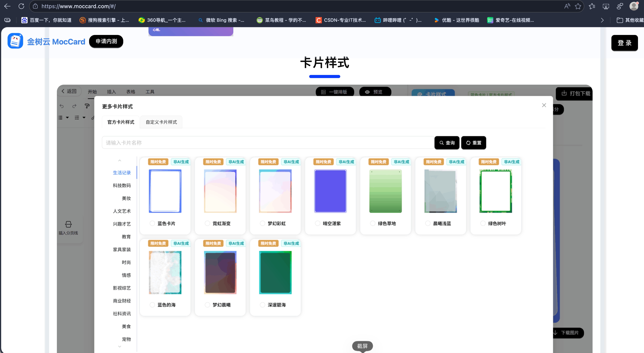This screenshot has height=353, width=644.
Task: Pick the 晨曦浅蓝 radio button
Action: click(x=428, y=223)
